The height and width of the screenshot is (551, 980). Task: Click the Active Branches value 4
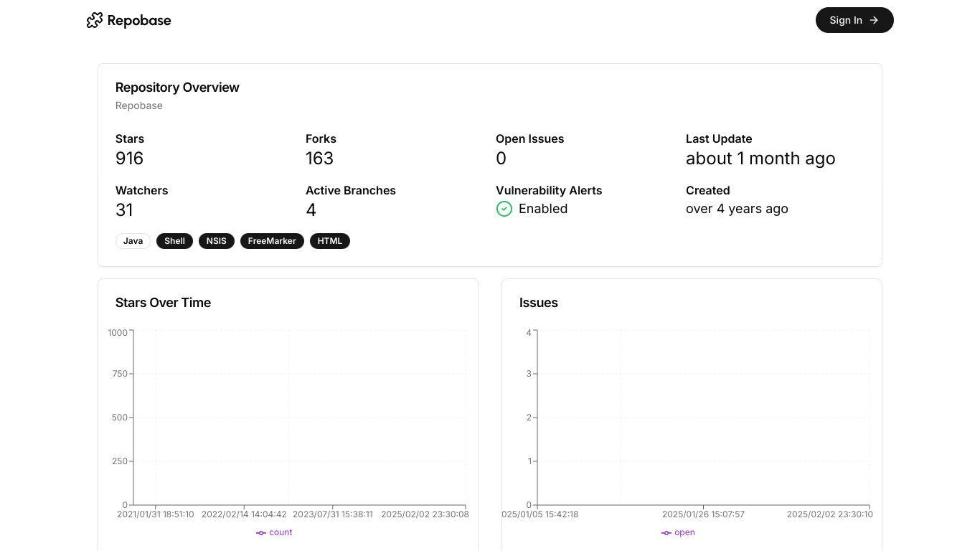pyautogui.click(x=311, y=210)
